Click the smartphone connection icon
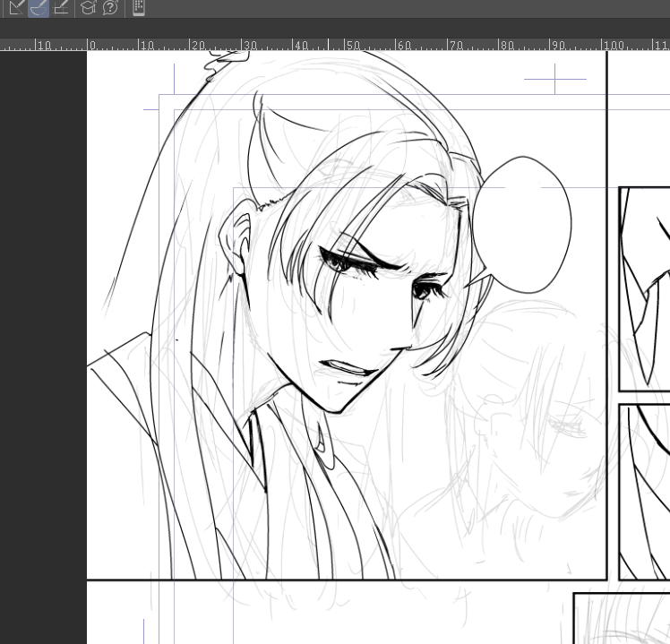Image resolution: width=670 pixels, height=644 pixels. (139, 7)
